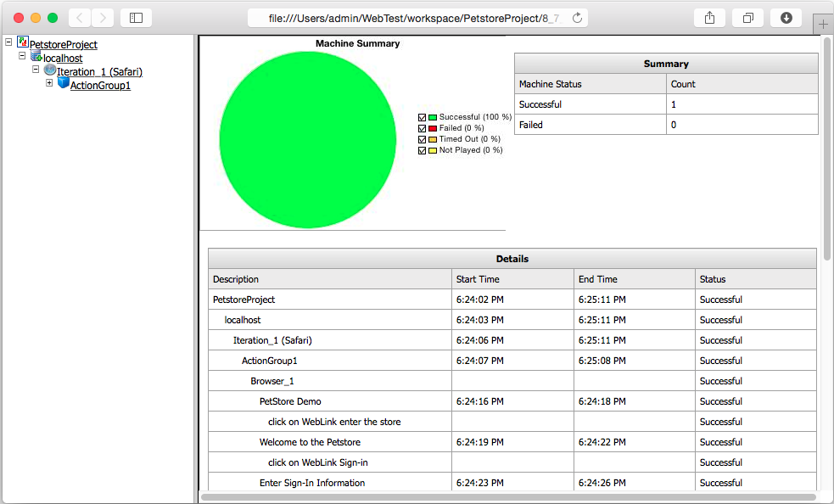Click the Iteration_1 Safari browser icon

[50, 70]
